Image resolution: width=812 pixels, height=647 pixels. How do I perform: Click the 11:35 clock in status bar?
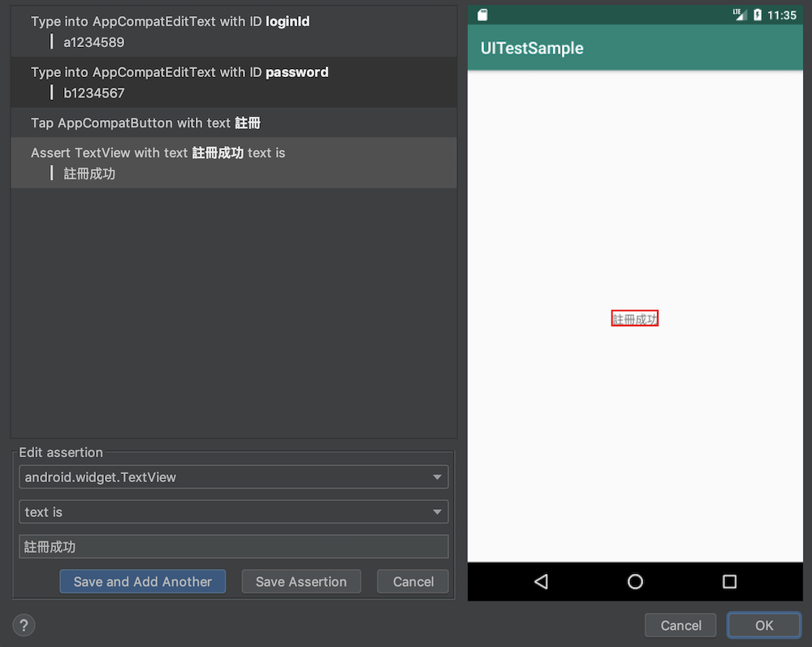pyautogui.click(x=782, y=15)
